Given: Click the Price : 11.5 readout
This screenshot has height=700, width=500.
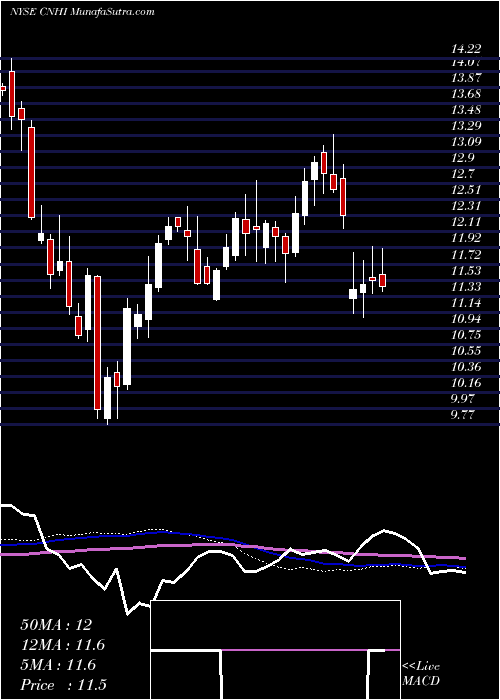Looking at the screenshot, I should [x=63, y=685].
